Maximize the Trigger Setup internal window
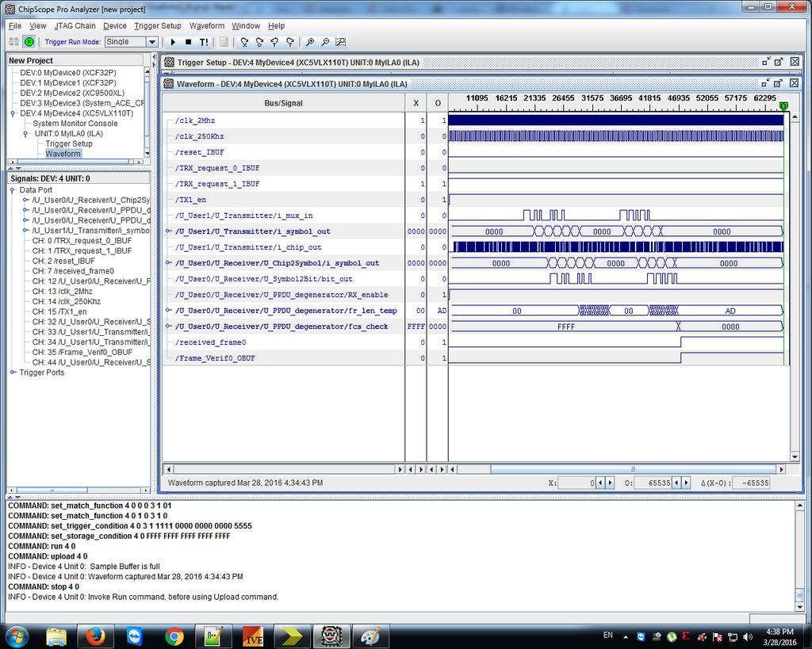Image resolution: width=812 pixels, height=649 pixels. point(779,62)
